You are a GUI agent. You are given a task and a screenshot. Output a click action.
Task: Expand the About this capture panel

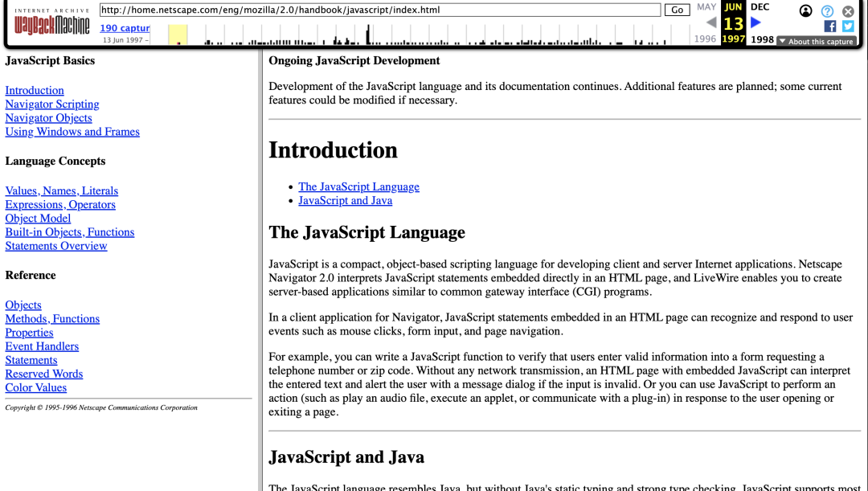tap(817, 42)
